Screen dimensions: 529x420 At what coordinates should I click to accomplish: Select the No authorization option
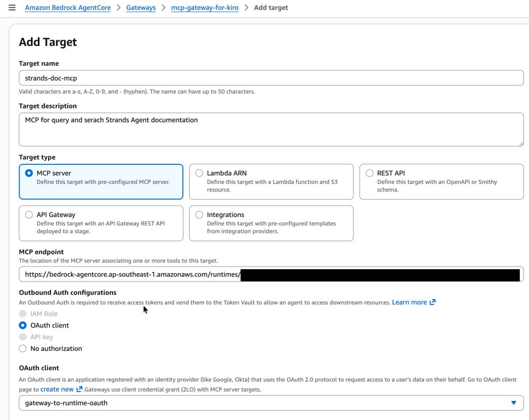click(23, 349)
